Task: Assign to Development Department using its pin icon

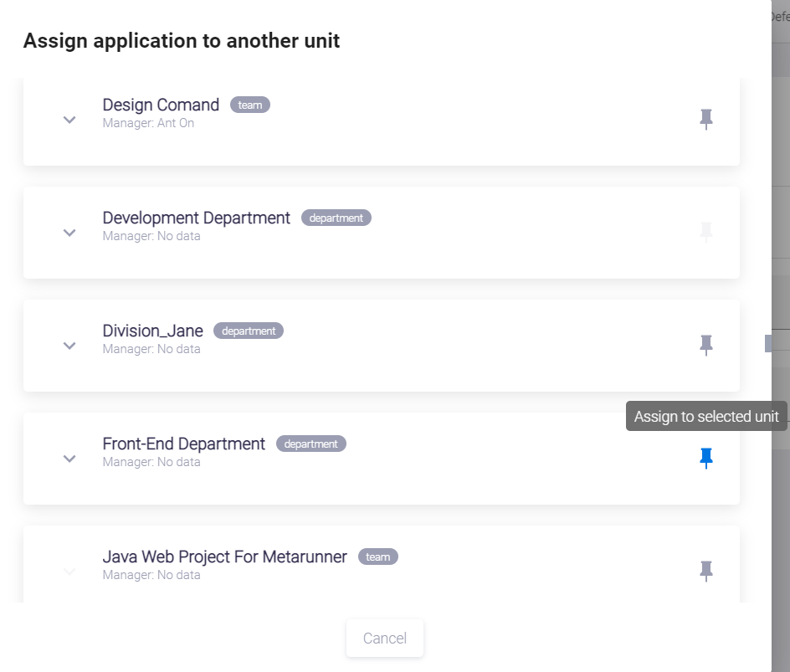Action: click(x=706, y=232)
